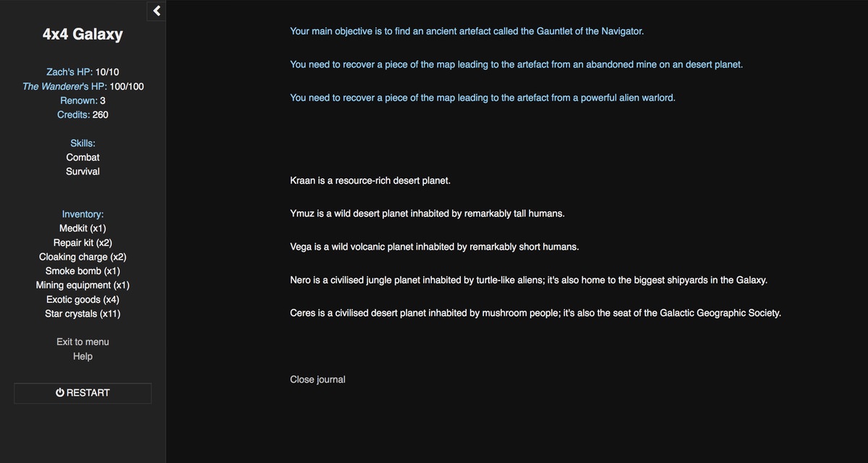The image size is (868, 463).
Task: Select Medkit in the inventory
Action: click(82, 228)
